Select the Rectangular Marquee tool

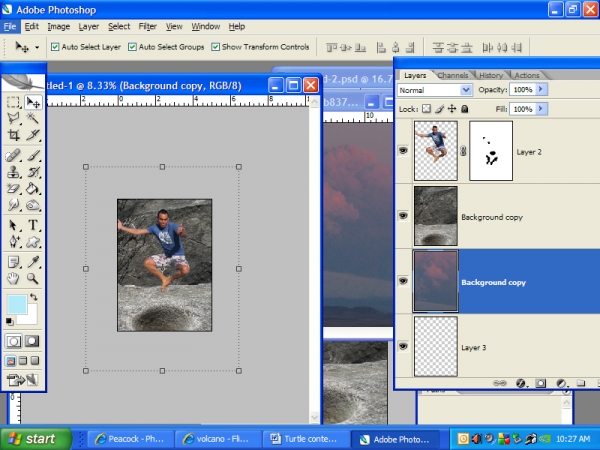13,102
